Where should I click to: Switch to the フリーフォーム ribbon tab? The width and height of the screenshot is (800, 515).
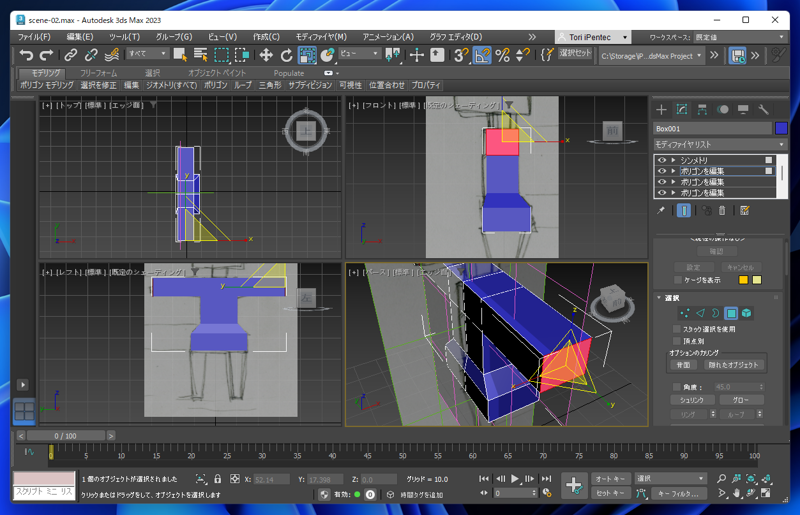tap(98, 73)
